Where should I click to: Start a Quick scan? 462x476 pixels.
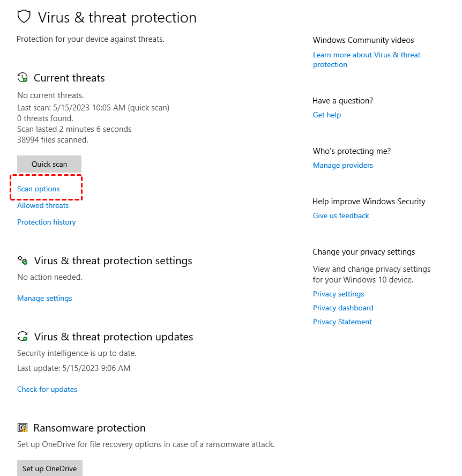point(49,164)
